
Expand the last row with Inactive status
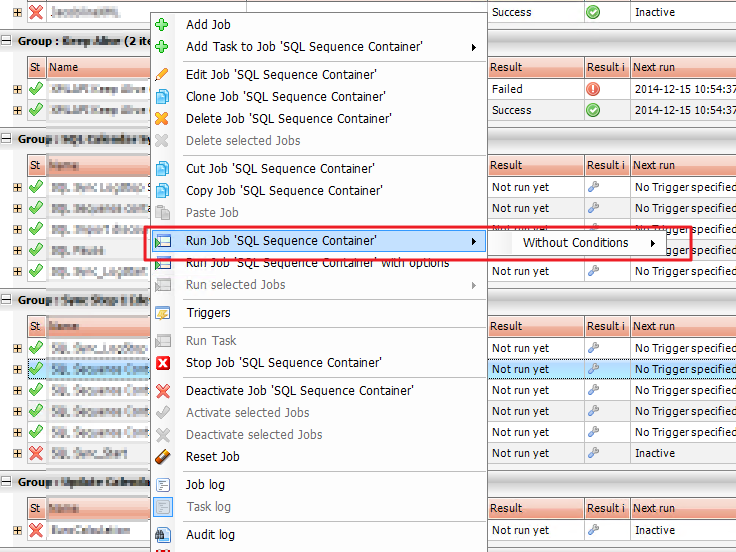pos(17,531)
